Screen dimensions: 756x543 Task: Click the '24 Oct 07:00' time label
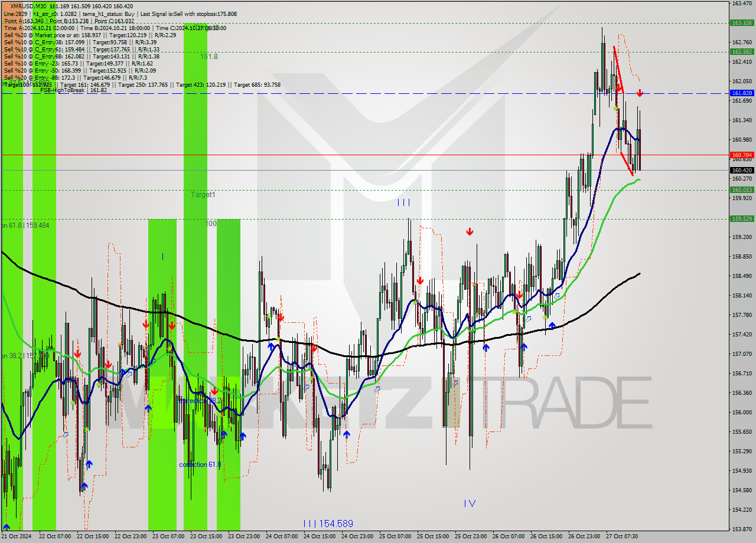pos(281,537)
